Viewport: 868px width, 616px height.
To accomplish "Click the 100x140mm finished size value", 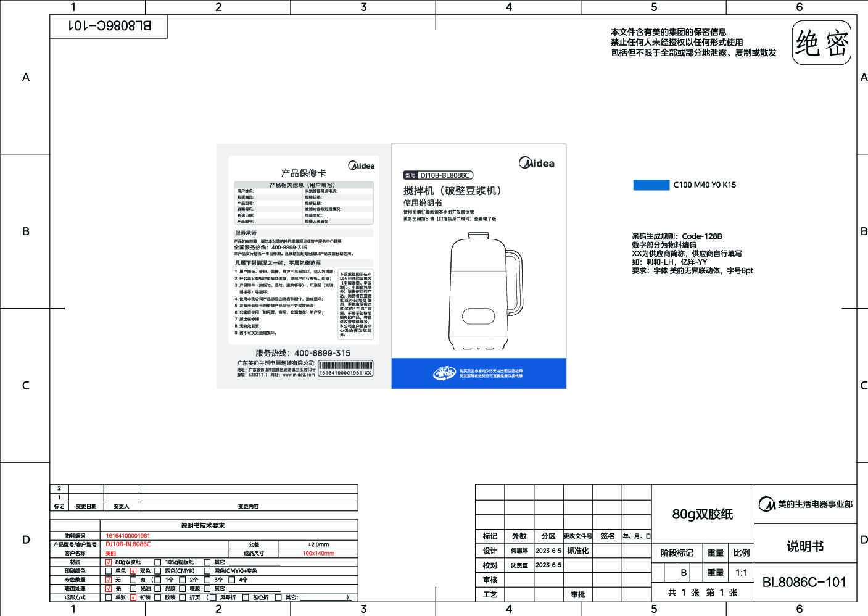I will click(318, 553).
